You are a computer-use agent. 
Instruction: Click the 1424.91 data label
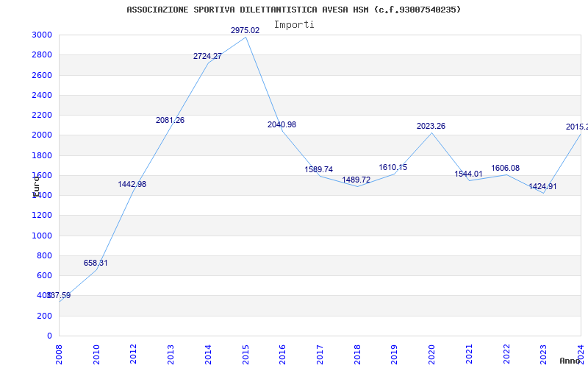[x=542, y=186]
